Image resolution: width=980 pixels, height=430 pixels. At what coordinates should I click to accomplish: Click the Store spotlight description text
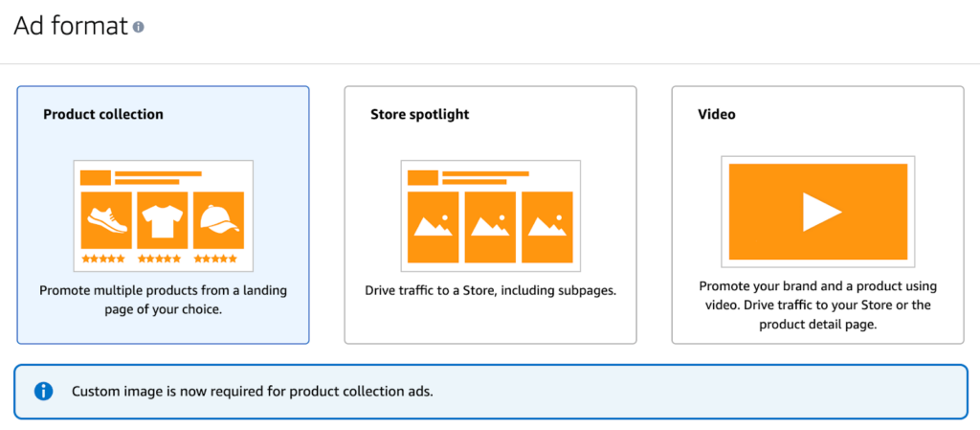click(490, 290)
